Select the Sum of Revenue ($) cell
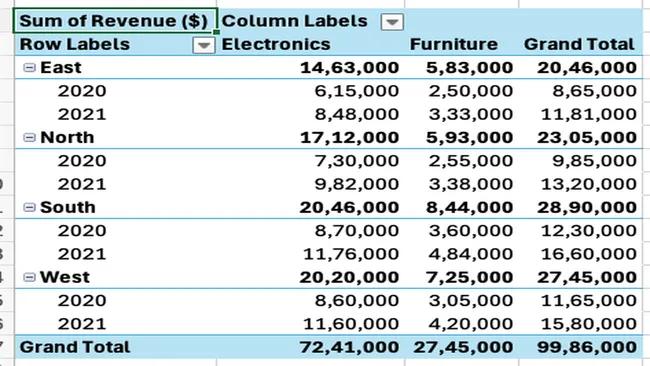 pos(115,20)
